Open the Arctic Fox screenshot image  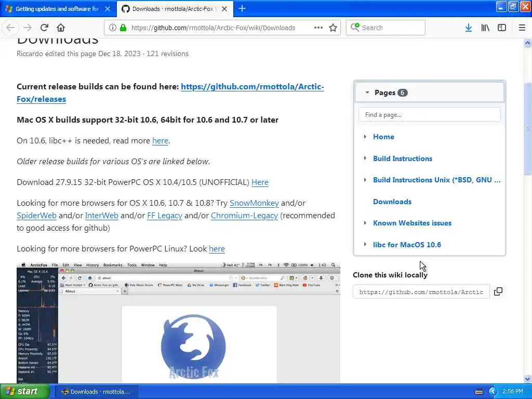(178, 322)
